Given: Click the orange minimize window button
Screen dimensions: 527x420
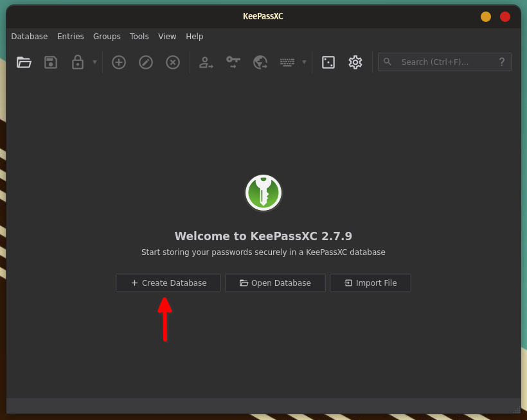Looking at the screenshot, I should (x=486, y=17).
